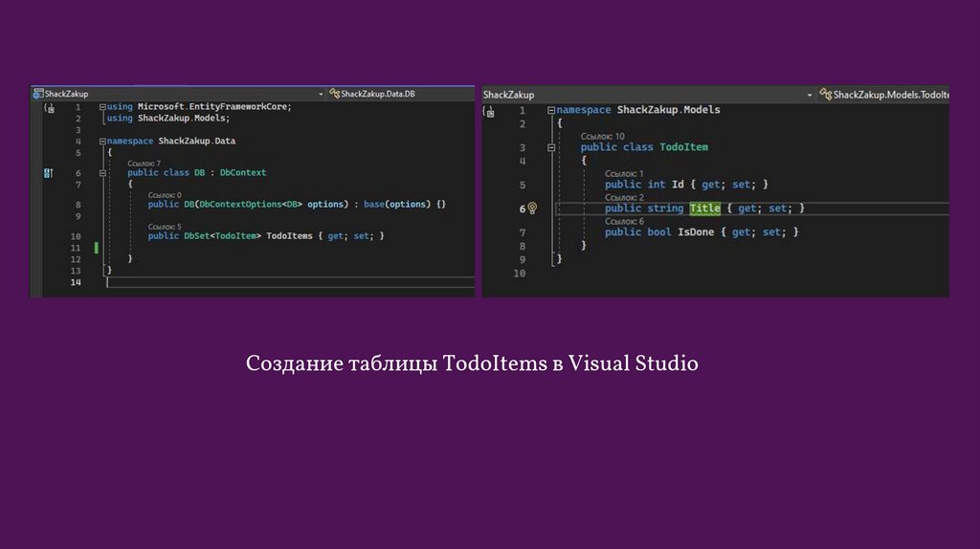Click the braces icon in right editor margin
The height and width of the screenshot is (549, 980).
pos(490,111)
